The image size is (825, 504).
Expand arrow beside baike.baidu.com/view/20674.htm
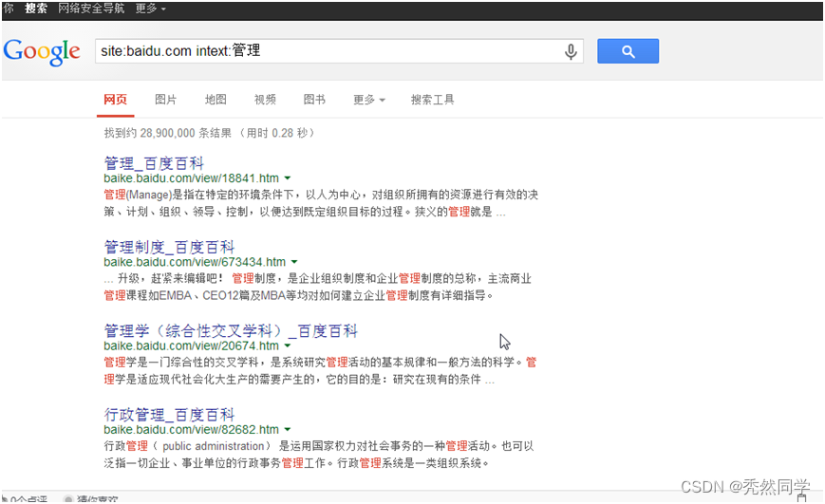(288, 345)
